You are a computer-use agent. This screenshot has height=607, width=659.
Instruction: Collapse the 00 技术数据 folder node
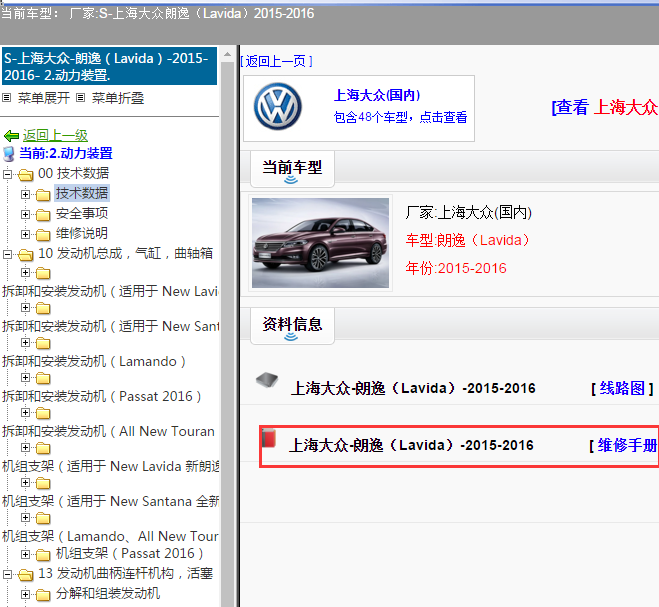pyautogui.click(x=7, y=174)
